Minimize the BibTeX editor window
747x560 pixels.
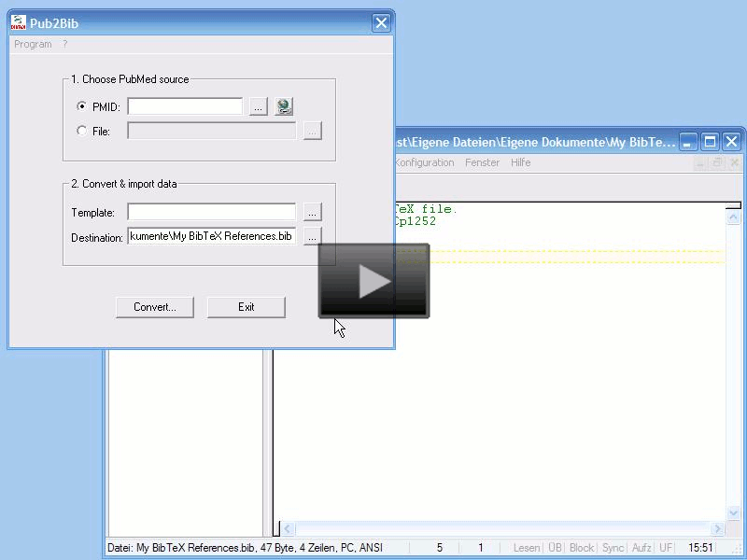click(x=688, y=142)
